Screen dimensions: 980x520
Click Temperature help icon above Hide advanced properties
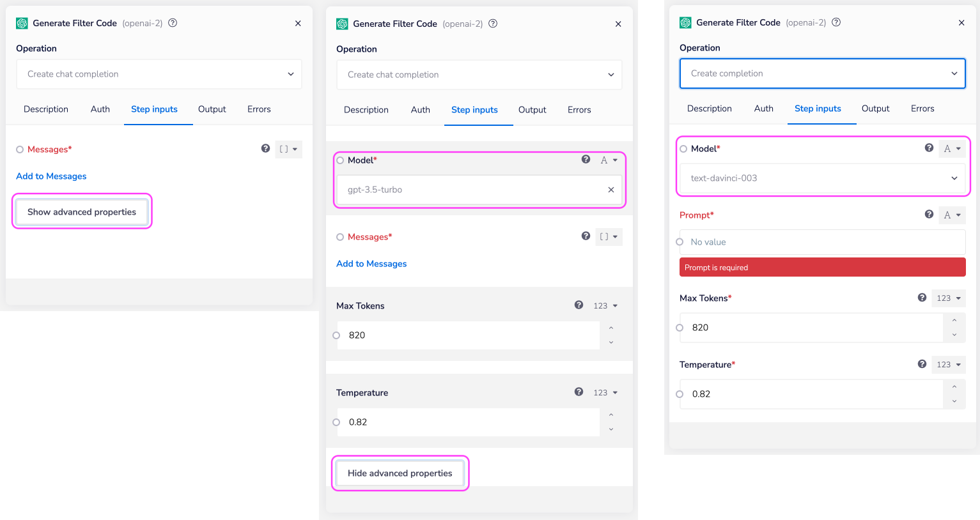579,392
